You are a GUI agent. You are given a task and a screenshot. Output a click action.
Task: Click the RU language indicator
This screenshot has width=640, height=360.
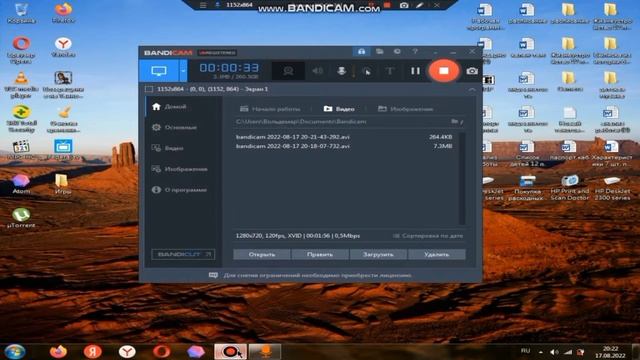(x=526, y=351)
